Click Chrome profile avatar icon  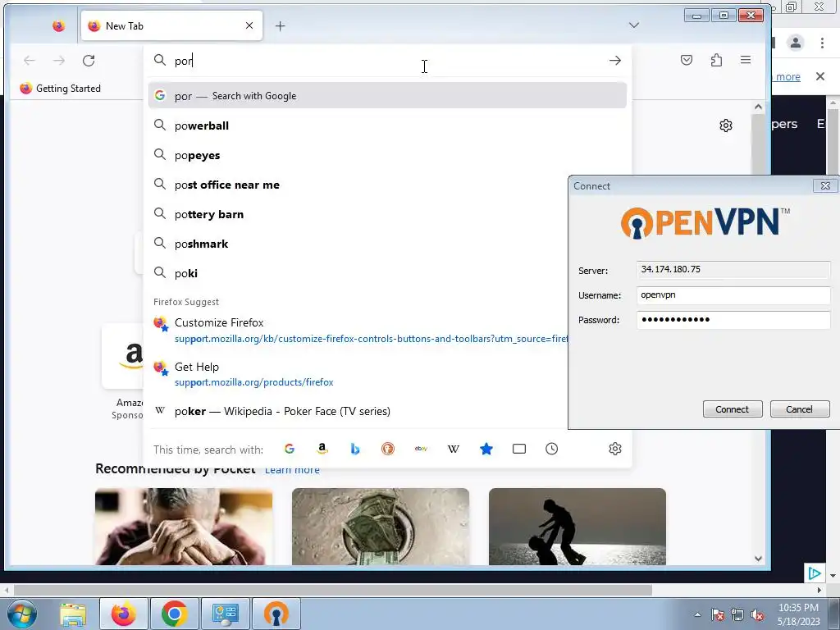[x=796, y=43]
